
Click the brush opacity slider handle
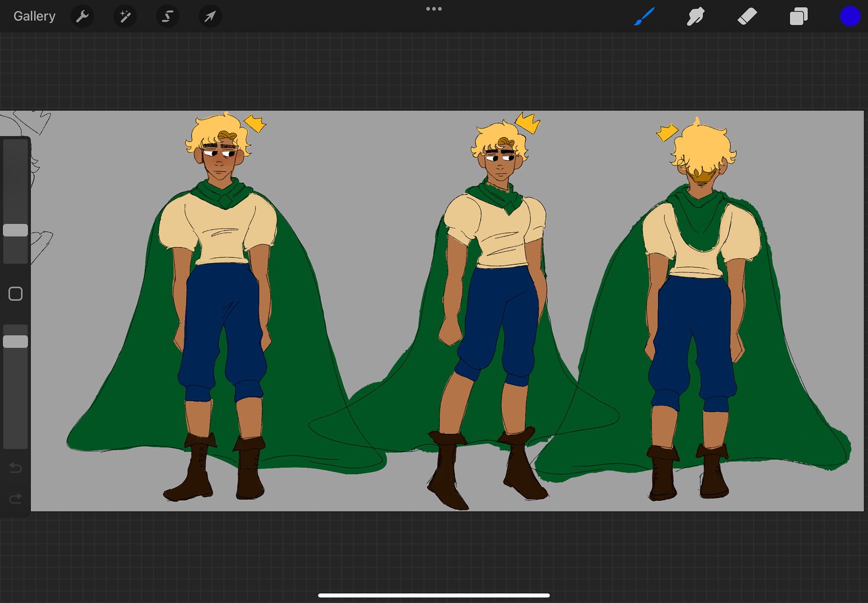15,341
